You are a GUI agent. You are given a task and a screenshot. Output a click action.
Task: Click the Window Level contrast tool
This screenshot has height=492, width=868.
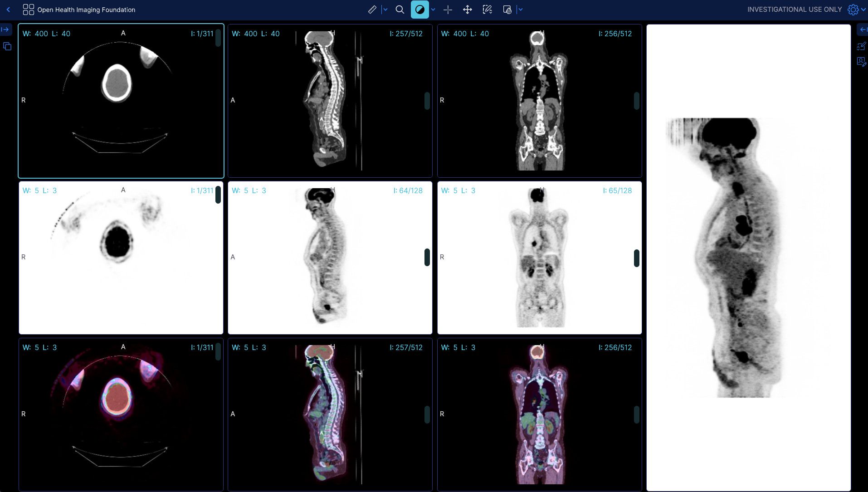pyautogui.click(x=419, y=10)
